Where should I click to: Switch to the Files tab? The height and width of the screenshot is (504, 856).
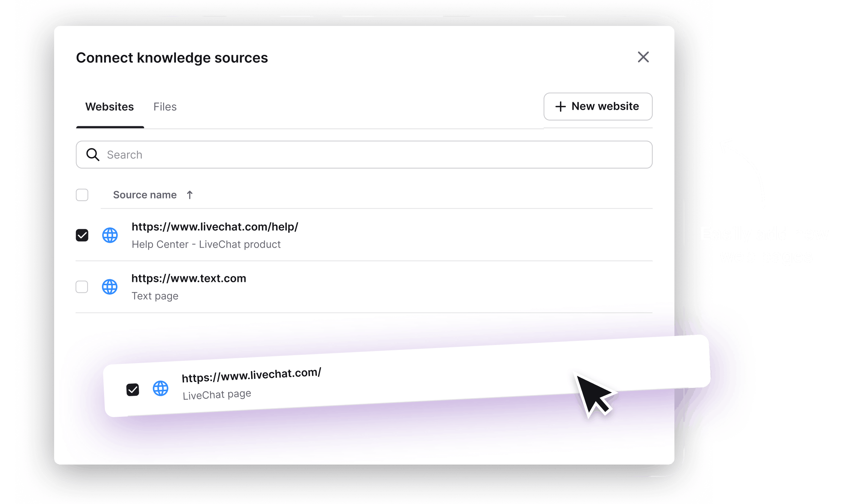pos(165,107)
